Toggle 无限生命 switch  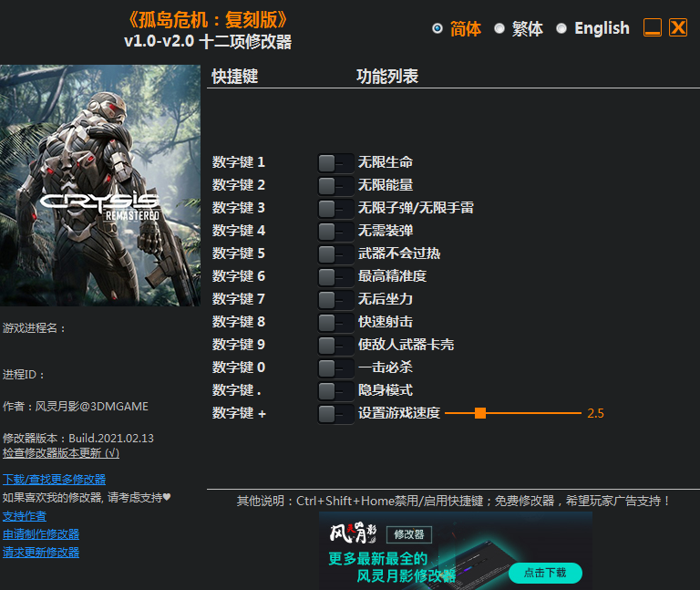335,163
